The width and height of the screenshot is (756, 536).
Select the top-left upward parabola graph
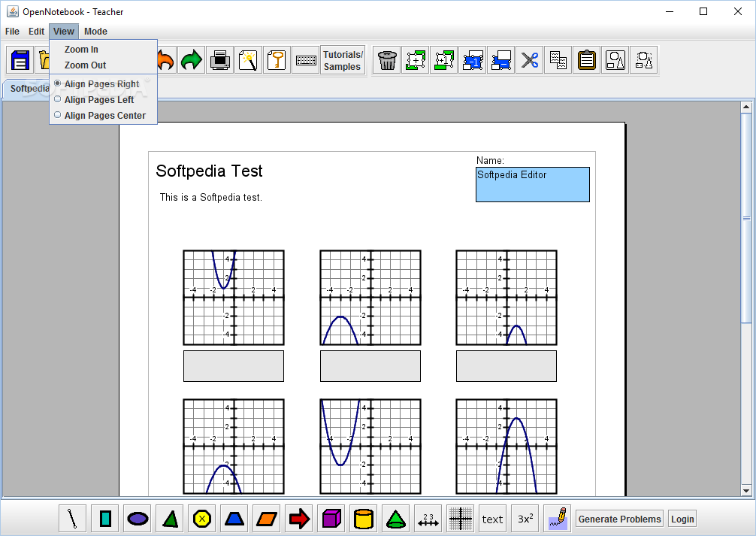click(x=234, y=298)
